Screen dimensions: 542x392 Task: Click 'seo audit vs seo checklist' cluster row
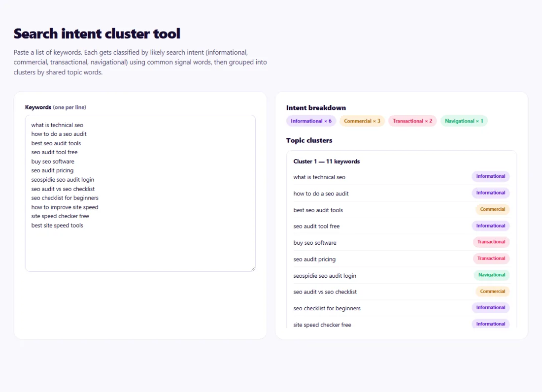click(x=401, y=292)
